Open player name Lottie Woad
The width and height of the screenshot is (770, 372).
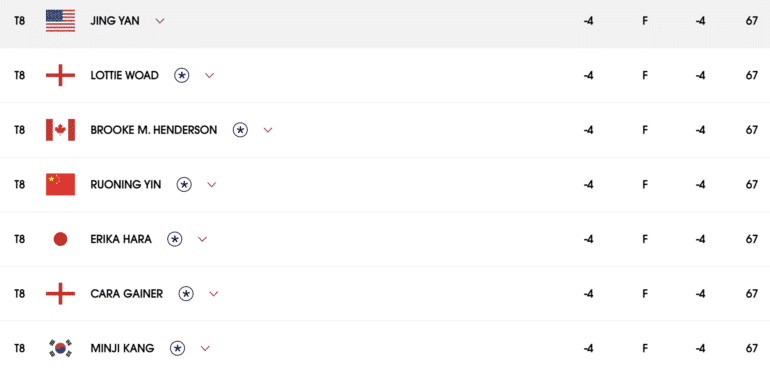[x=124, y=75]
